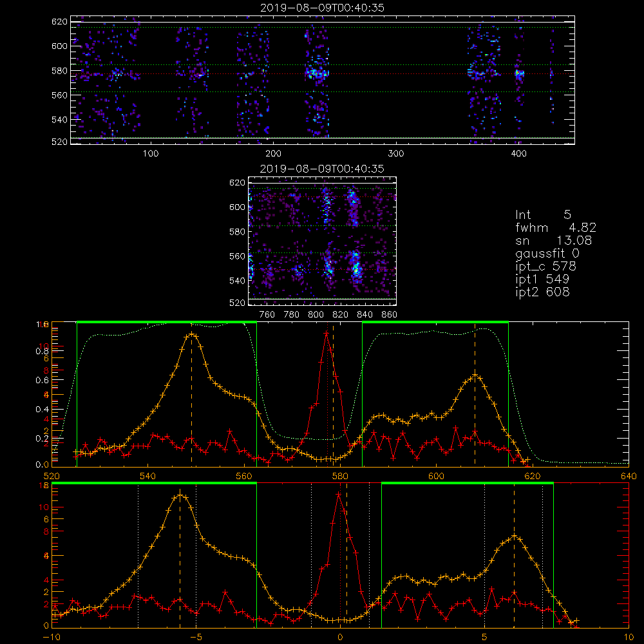
Task: Click x-axis label 400 on top image
Action: pyautogui.click(x=518, y=154)
